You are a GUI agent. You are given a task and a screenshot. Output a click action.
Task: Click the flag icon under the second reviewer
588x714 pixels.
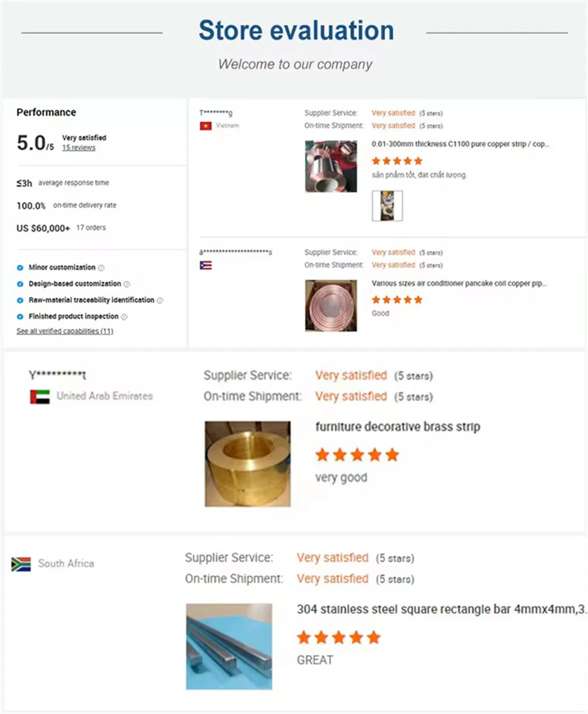point(206,265)
